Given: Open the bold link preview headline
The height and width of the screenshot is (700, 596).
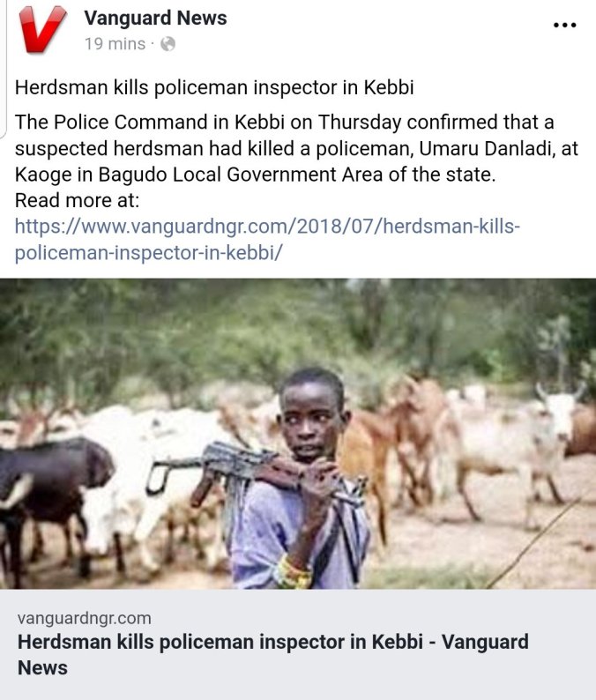Looking at the screenshot, I should [272, 653].
